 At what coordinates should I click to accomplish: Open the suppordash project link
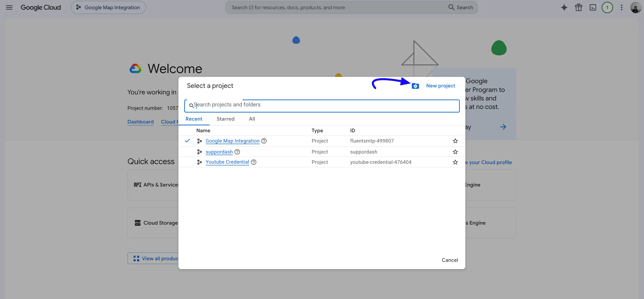(219, 152)
